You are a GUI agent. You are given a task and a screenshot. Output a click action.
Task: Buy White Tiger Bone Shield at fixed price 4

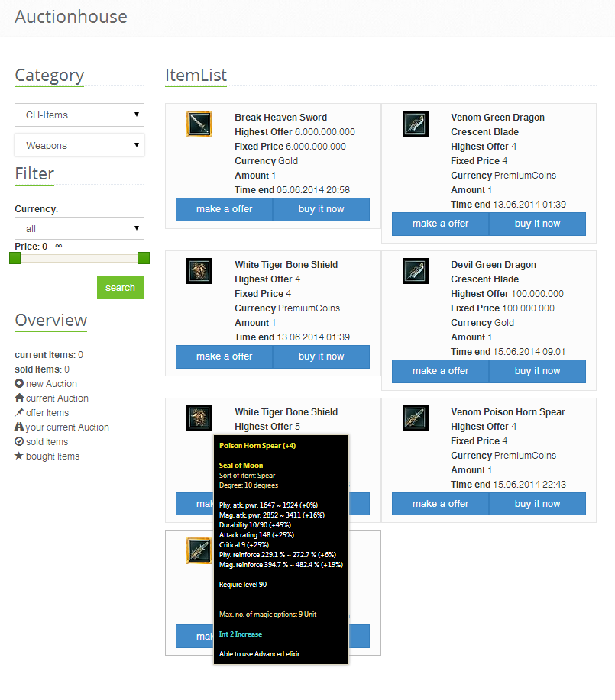[x=322, y=356]
